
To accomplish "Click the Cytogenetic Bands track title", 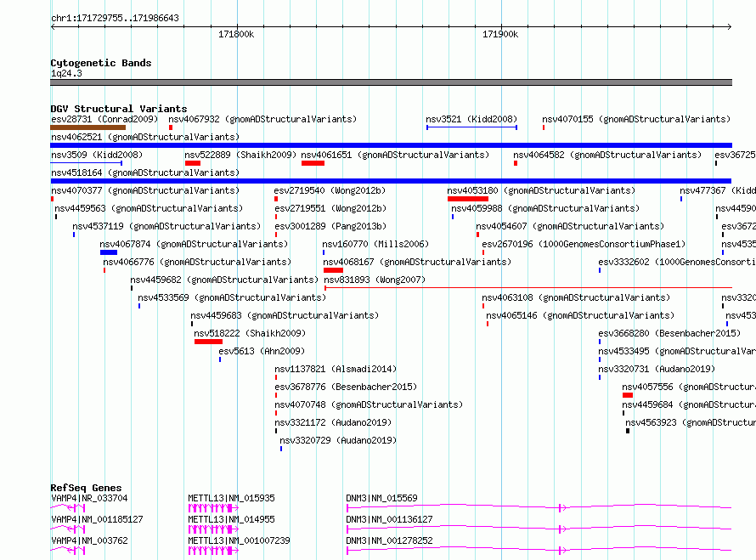I will (x=101, y=63).
